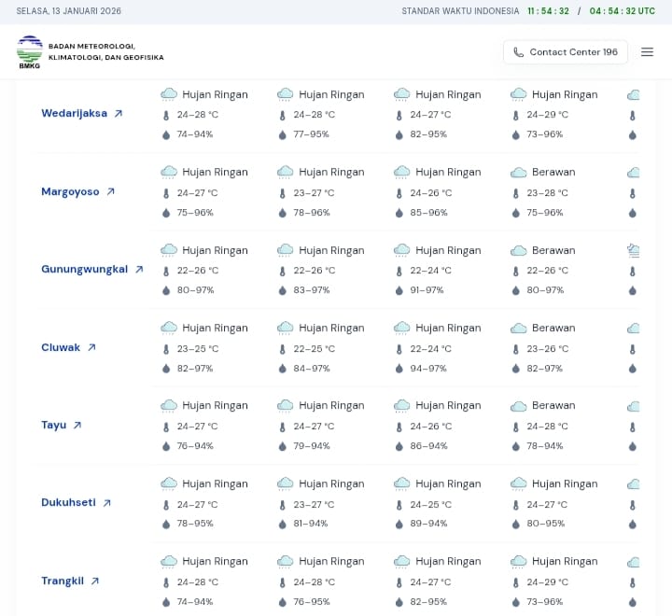Click the Contact Center 196 button
This screenshot has width=672, height=616.
click(x=565, y=52)
